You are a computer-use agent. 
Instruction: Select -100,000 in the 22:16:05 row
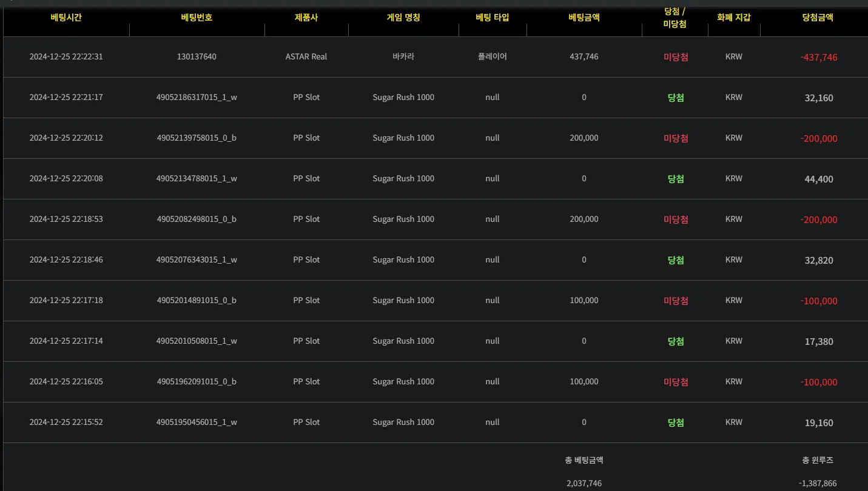coord(819,382)
